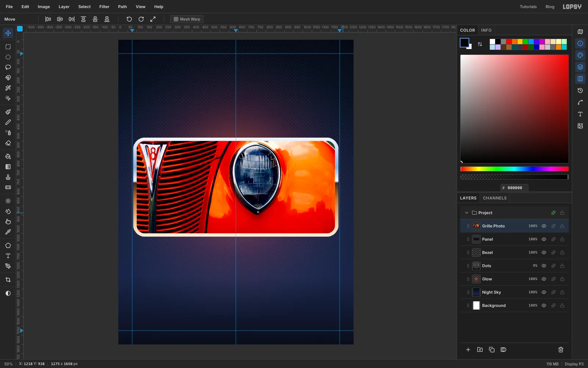
Task: Click the Redo arrow in options bar
Action: [x=141, y=19]
